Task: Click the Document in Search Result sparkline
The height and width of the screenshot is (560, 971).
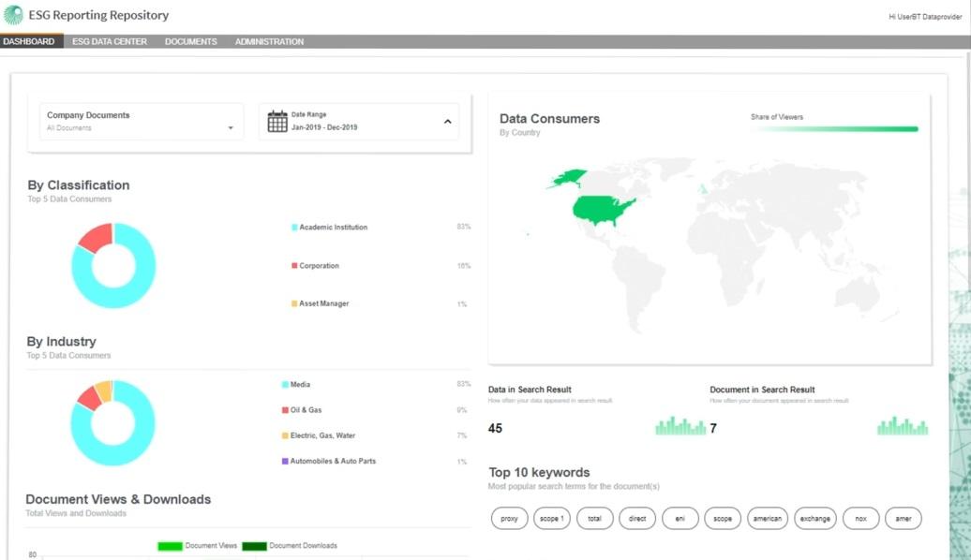Action: (903, 426)
